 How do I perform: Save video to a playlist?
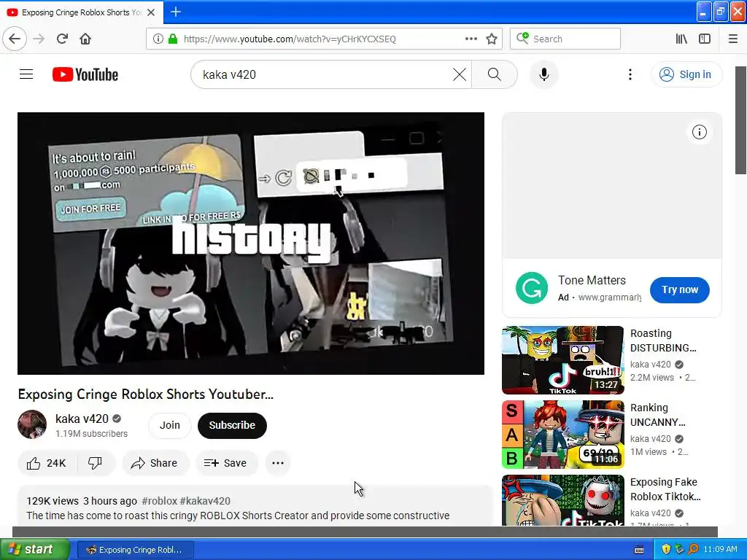[x=226, y=463]
